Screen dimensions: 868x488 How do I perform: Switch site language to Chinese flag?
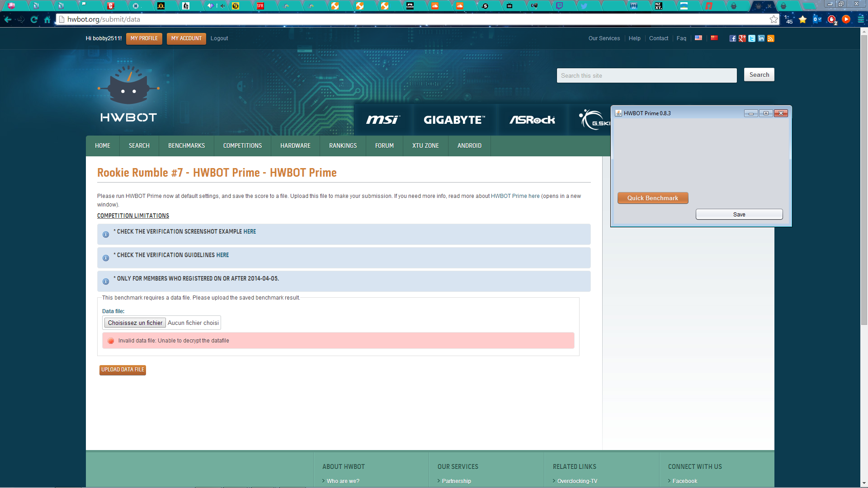[x=714, y=38]
